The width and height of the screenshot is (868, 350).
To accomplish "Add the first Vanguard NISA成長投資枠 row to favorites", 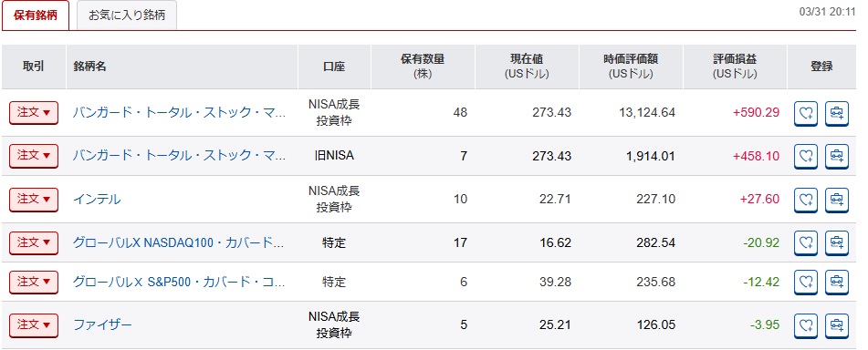I will tap(805, 113).
